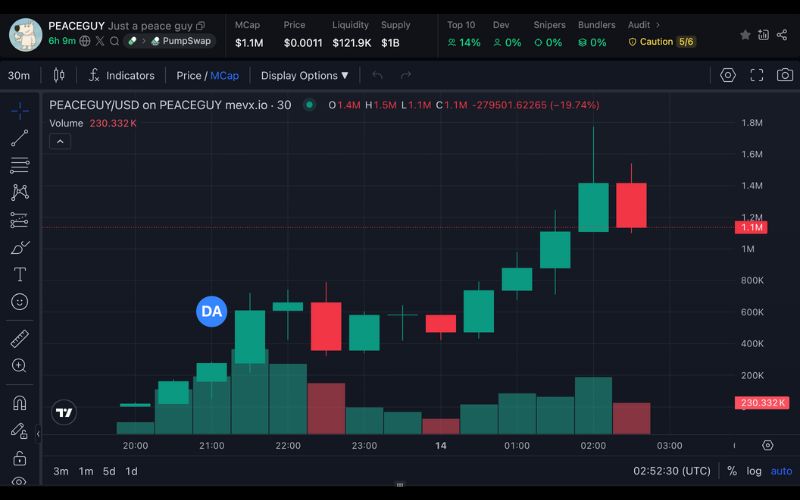Search token on X via magnifier icon
Image resolution: width=800 pixels, height=500 pixels.
(115, 41)
